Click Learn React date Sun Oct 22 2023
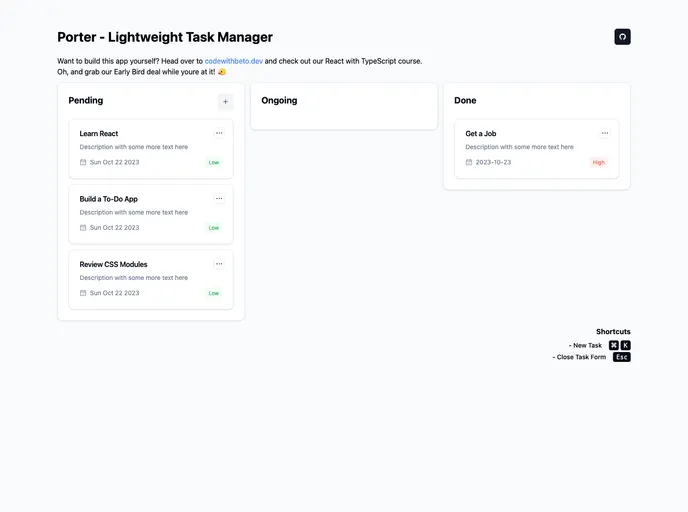The width and height of the screenshot is (688, 512). pos(115,162)
